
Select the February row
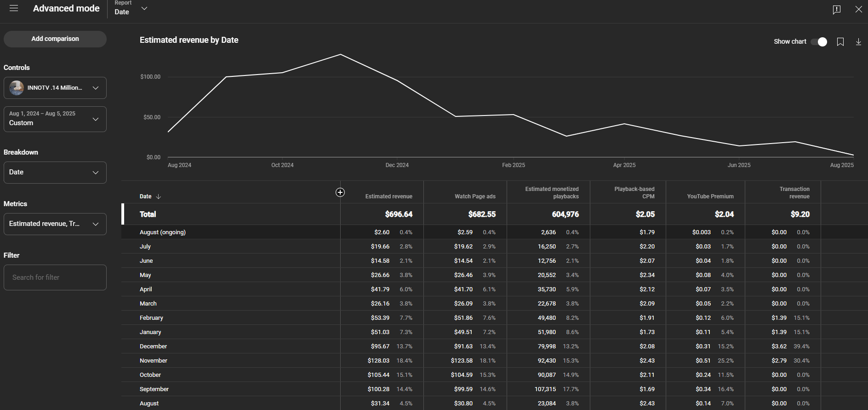494,318
